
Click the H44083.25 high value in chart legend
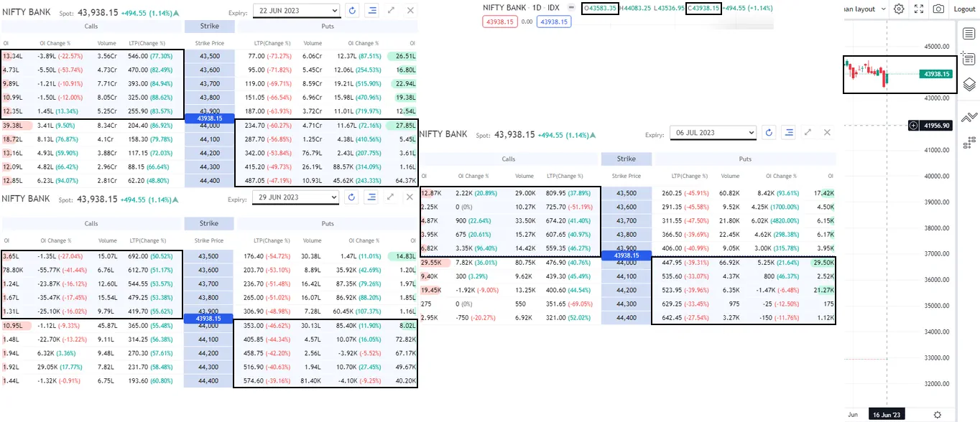pos(637,8)
